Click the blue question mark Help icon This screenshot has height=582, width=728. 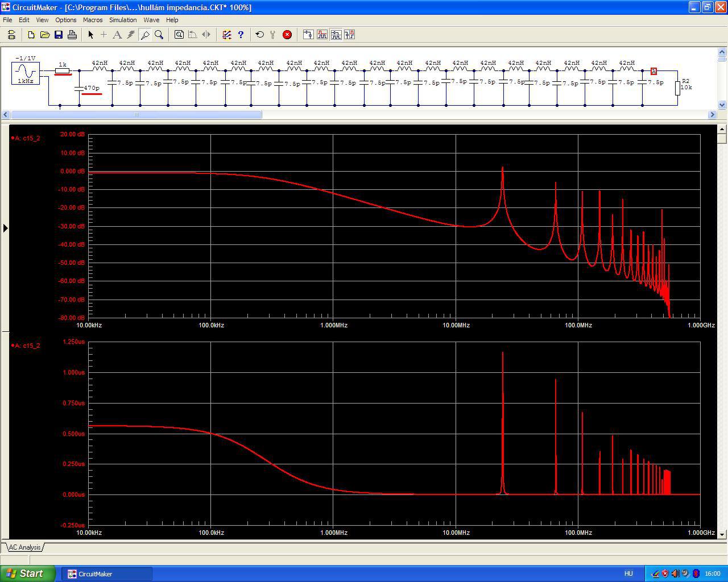(241, 35)
